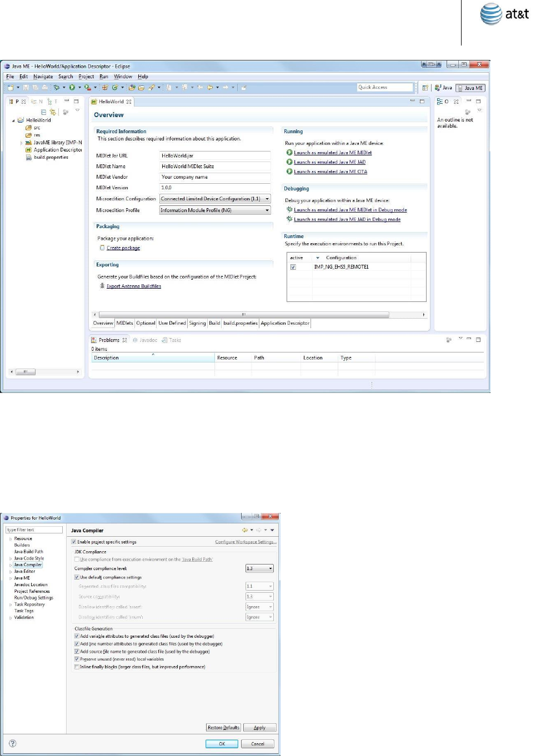
Task: Close the HelloWorld editor tab X
Action: pyautogui.click(x=129, y=102)
